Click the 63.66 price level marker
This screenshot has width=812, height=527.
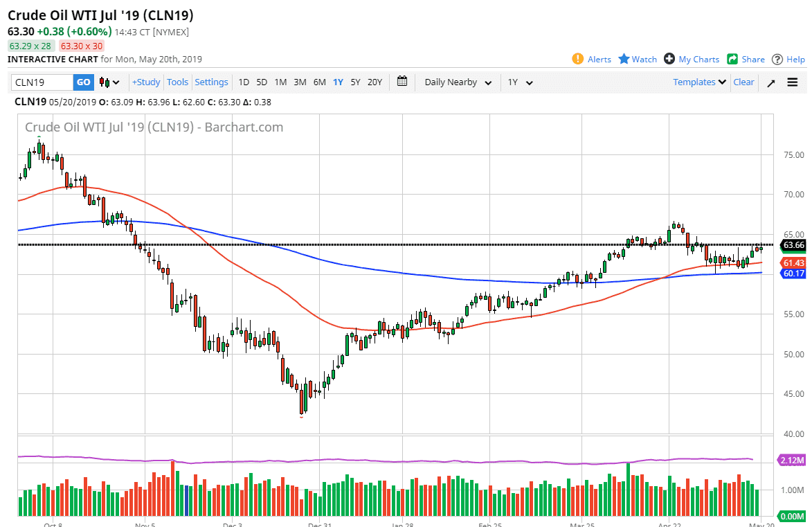point(793,245)
